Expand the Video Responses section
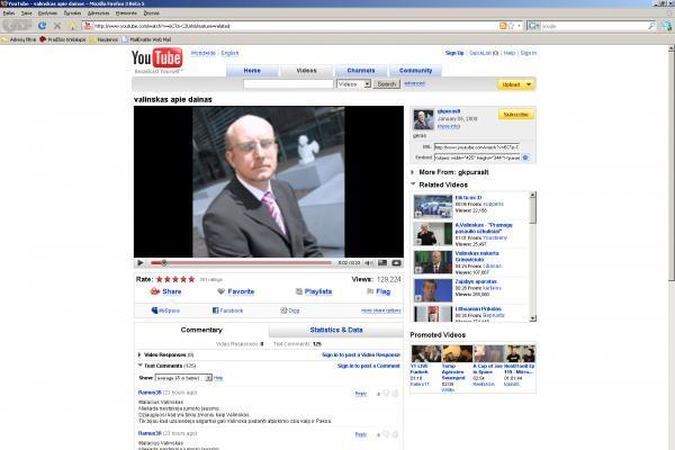 (x=139, y=354)
